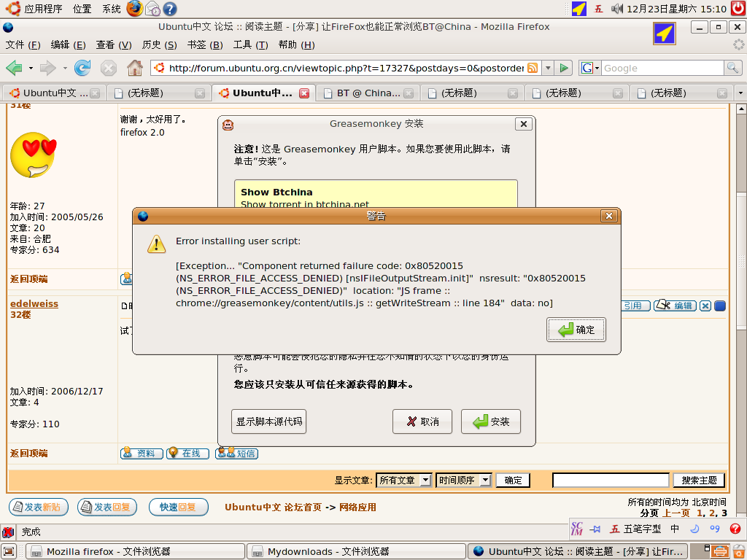This screenshot has height=560, width=747.
Task: Click the 网络应用 breadcrumb link
Action: pyautogui.click(x=357, y=507)
